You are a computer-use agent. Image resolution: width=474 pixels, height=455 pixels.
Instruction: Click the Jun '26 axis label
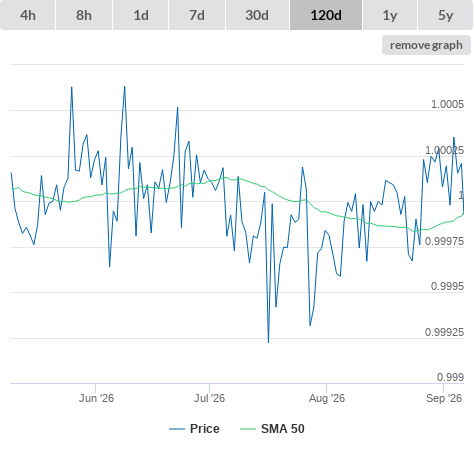coord(96,398)
